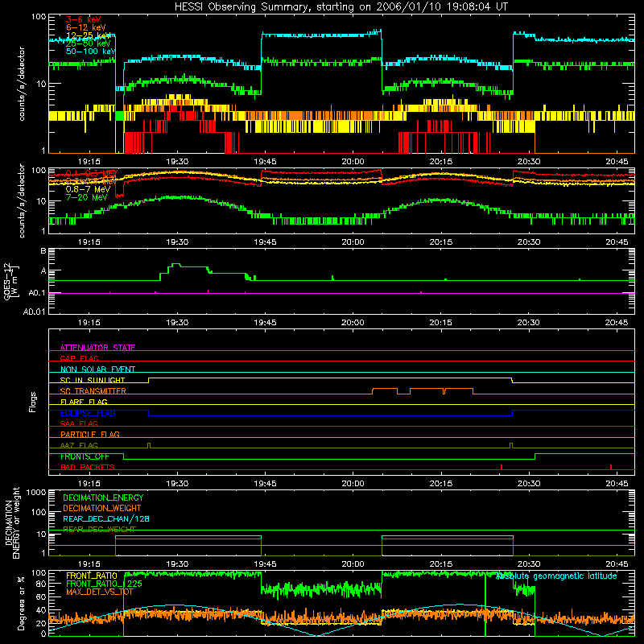Image resolution: width=644 pixels, height=644 pixels.
Task: Click the DECIMATION ENERGY or weight axis title
Action: click(12, 522)
